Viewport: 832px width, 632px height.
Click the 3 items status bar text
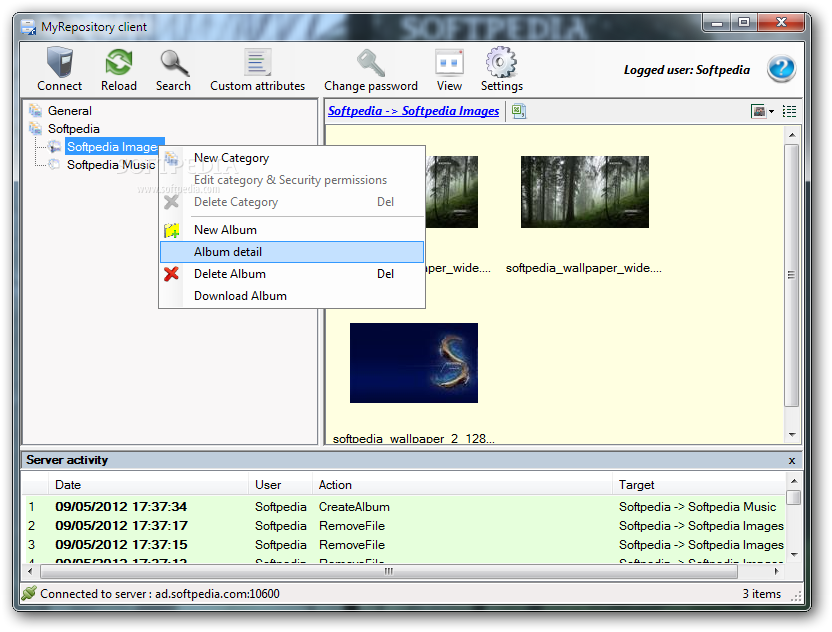point(761,594)
